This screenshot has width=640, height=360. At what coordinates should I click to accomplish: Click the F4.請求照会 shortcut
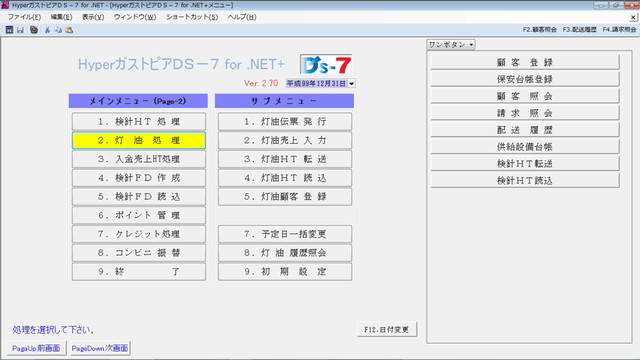click(619, 30)
